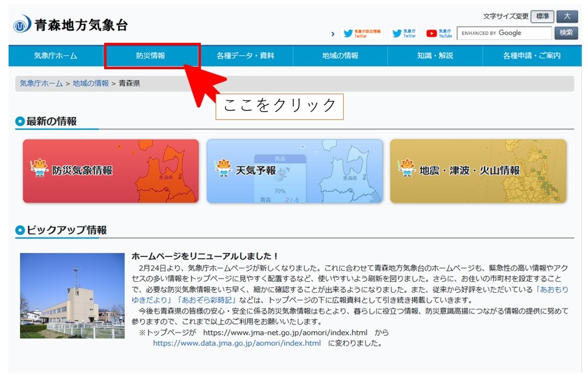Open the 各種データ・資料 menu
This screenshot has width=588, height=379.
point(245,56)
